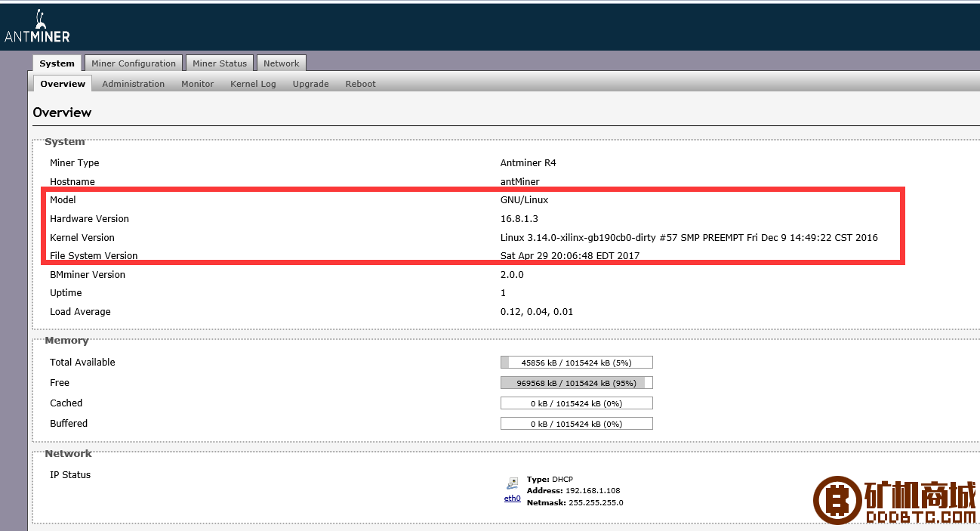Open the eth0 interface link
This screenshot has height=531, width=980.
[x=513, y=499]
